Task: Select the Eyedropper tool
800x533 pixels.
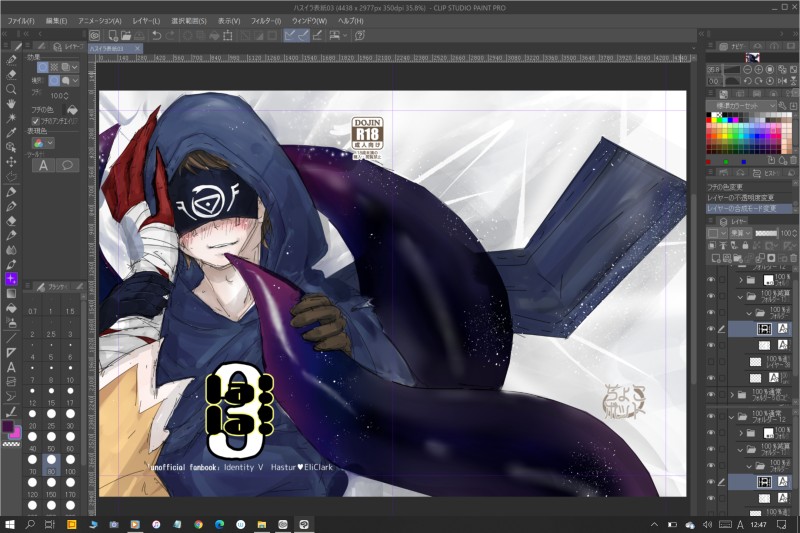Action: tap(11, 133)
